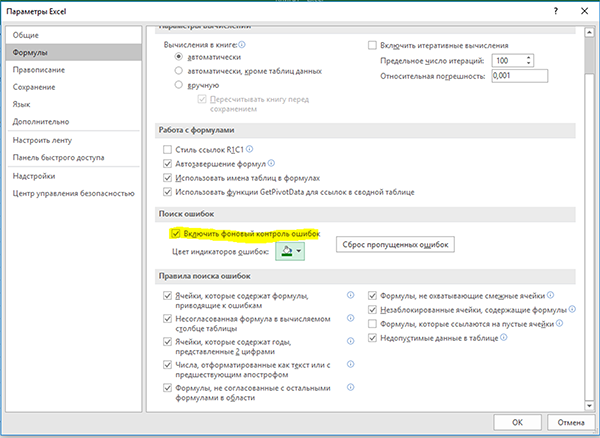Click info icon for Недопустимые данные в таблице
The height and width of the screenshot is (438, 600).
click(504, 337)
